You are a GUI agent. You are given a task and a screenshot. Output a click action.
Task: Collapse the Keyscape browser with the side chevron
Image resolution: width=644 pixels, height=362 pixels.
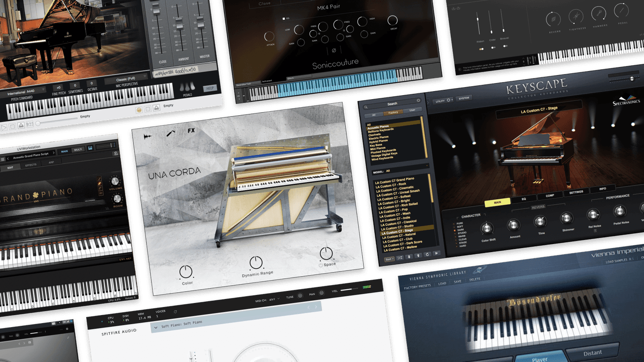(428, 103)
